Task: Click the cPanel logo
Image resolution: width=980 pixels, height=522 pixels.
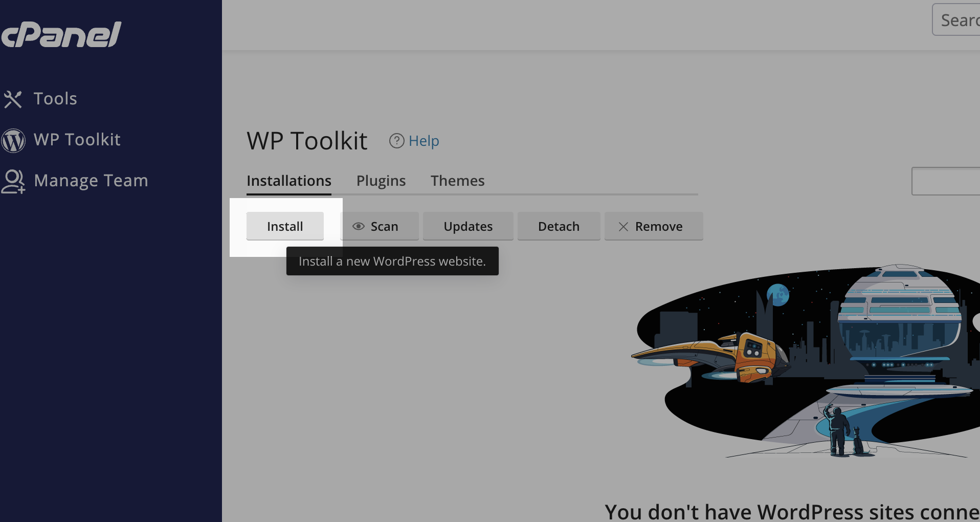Action: [x=61, y=35]
